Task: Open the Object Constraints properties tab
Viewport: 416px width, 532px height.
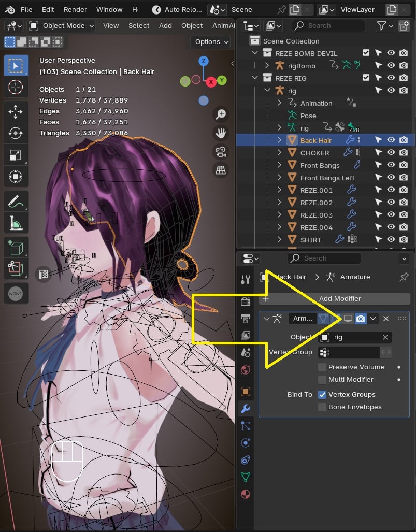Action: pyautogui.click(x=246, y=459)
